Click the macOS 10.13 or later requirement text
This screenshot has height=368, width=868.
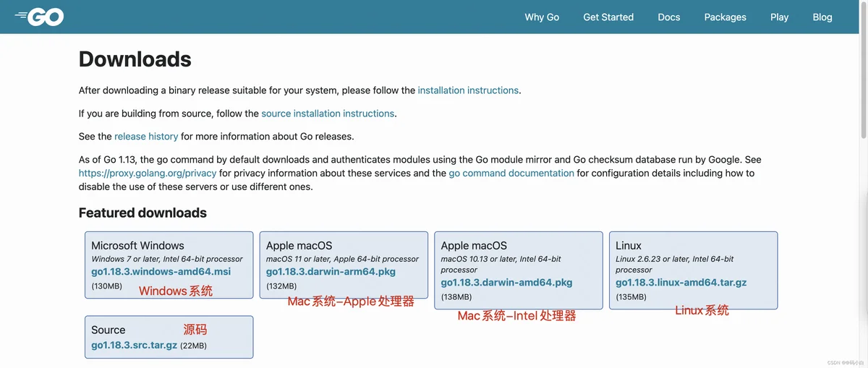501,264
